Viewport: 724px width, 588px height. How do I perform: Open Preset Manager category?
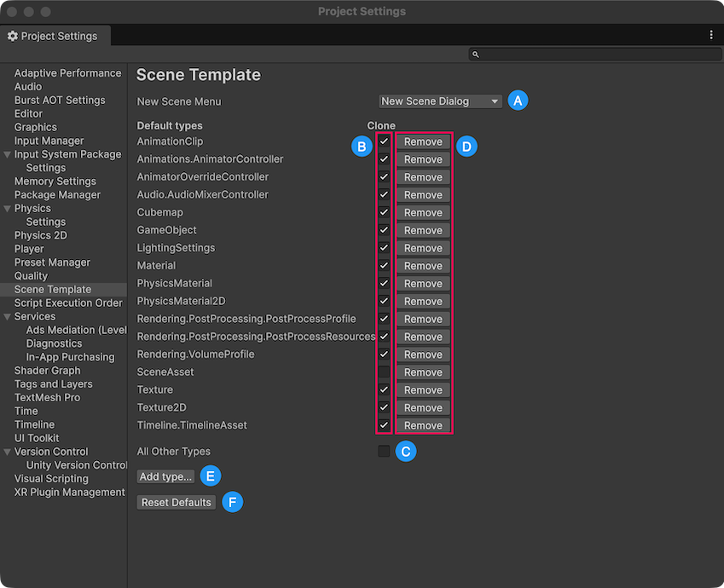point(52,262)
